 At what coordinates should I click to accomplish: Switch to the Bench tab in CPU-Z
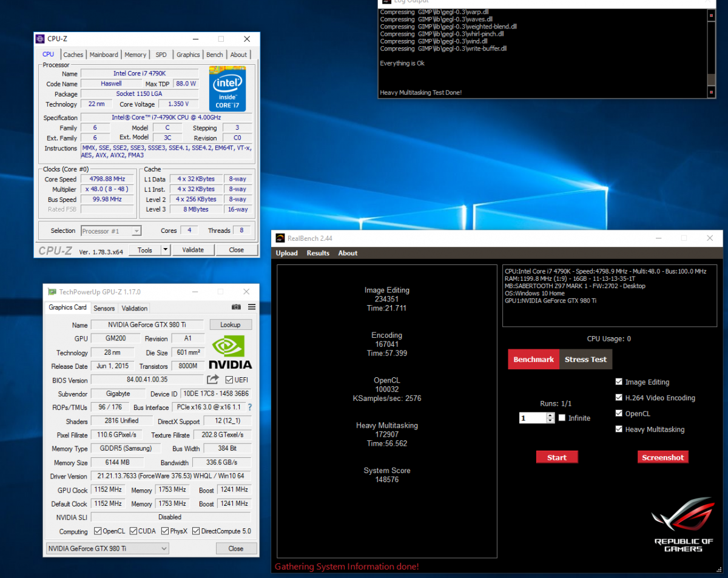pos(215,55)
